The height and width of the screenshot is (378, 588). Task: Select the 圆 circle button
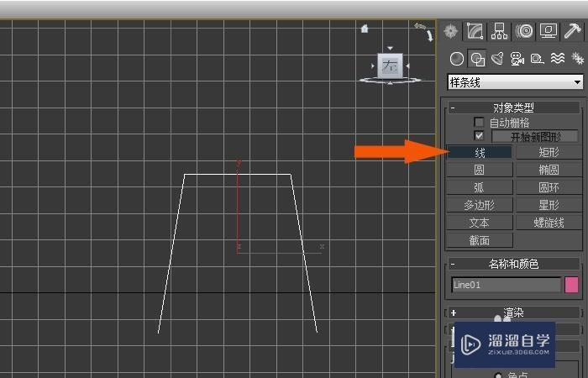480,170
